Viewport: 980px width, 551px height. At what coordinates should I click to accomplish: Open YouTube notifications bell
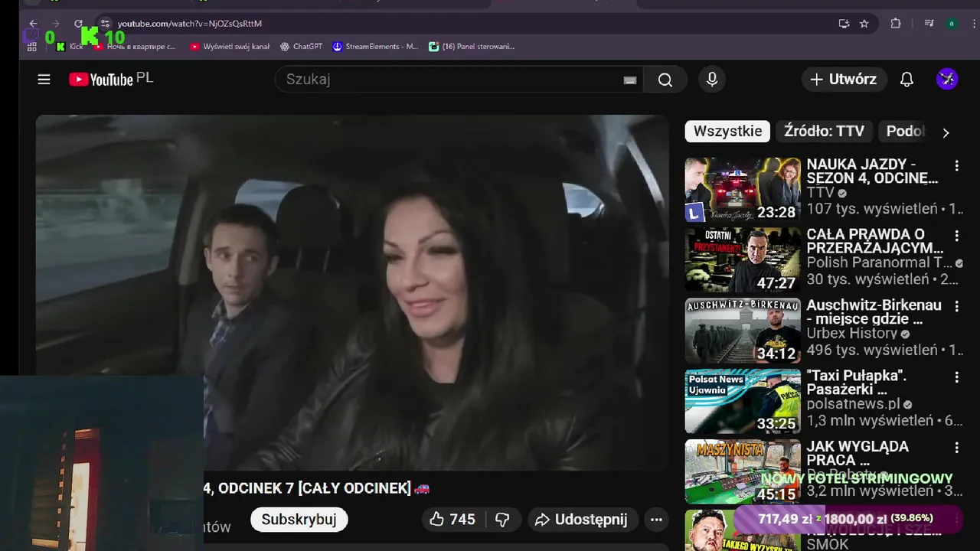(906, 80)
